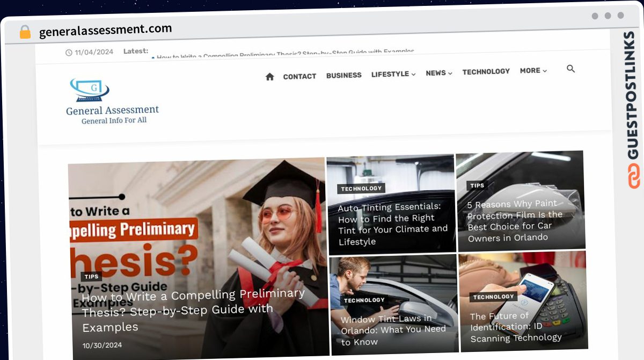Open the Business menu item
Image resolution: width=644 pixels, height=360 pixels.
coord(343,75)
